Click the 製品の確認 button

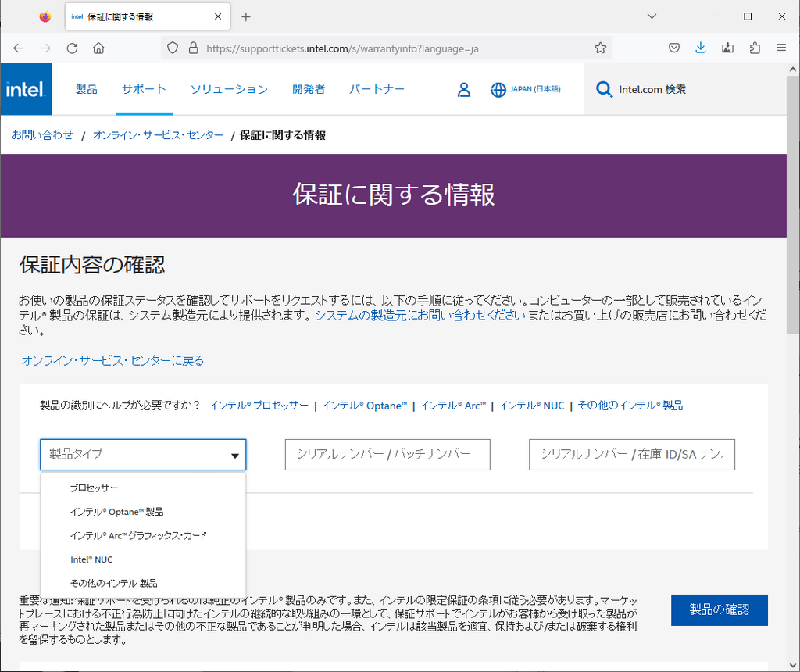(720, 609)
